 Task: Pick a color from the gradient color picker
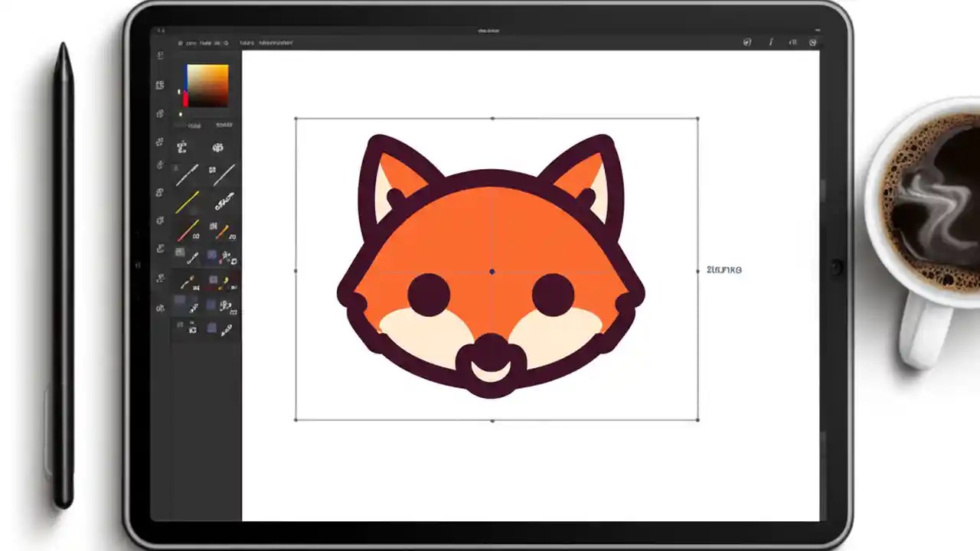[x=208, y=83]
